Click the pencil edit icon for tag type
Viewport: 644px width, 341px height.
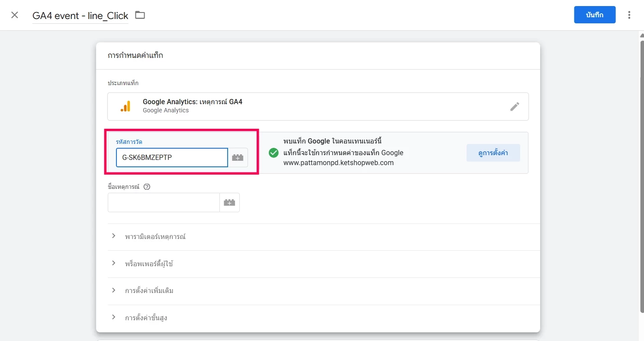tap(514, 106)
